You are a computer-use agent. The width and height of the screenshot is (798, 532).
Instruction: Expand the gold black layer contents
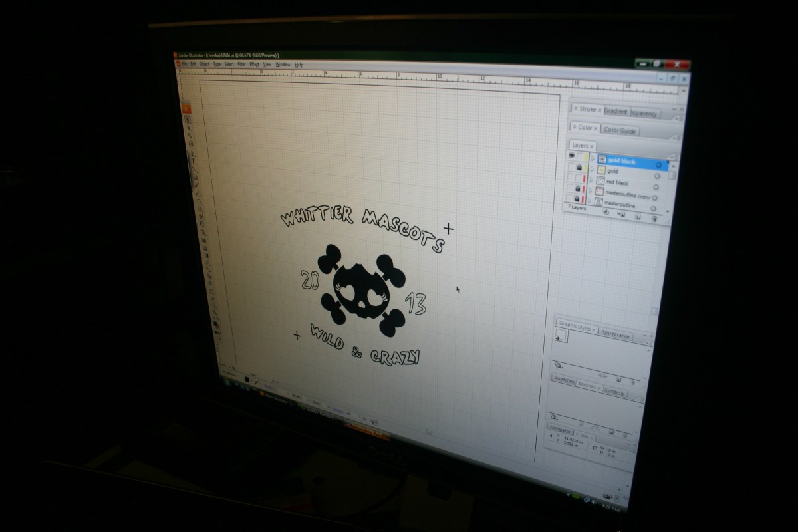[592, 158]
